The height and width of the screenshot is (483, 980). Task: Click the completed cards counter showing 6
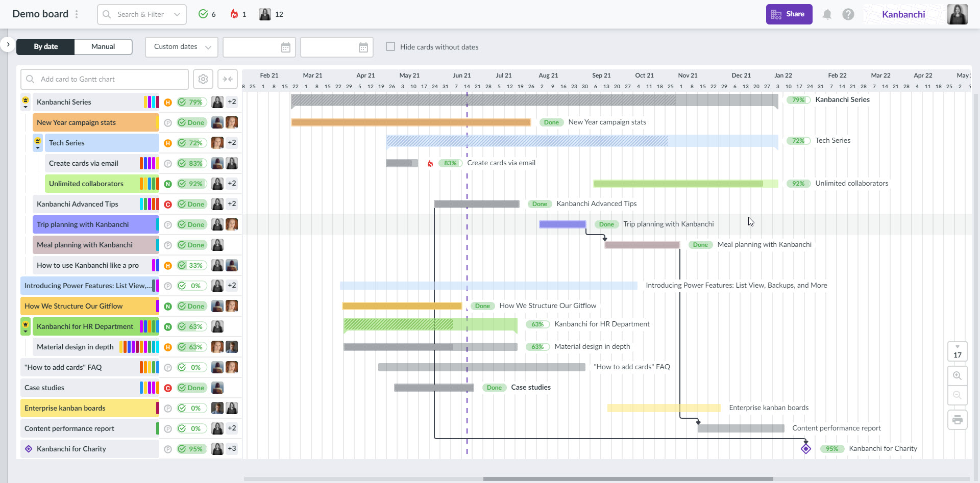[207, 14]
